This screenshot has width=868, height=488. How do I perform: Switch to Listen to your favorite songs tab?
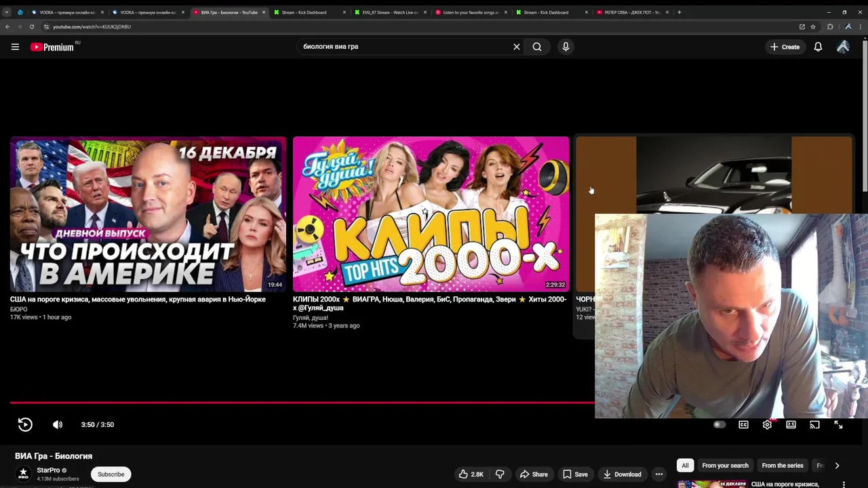pyautogui.click(x=471, y=12)
